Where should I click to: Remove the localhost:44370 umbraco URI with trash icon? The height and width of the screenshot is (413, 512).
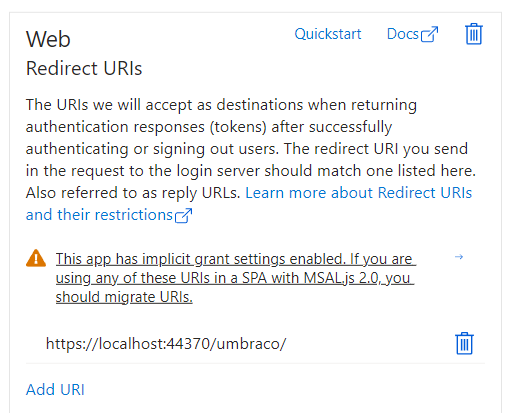(x=464, y=343)
